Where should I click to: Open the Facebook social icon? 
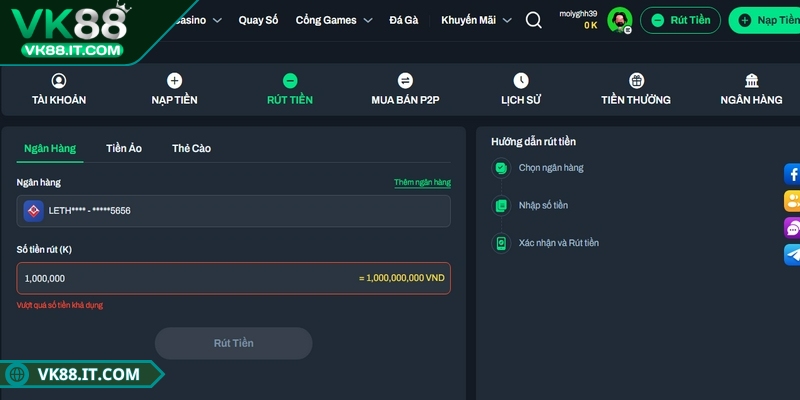point(792,174)
